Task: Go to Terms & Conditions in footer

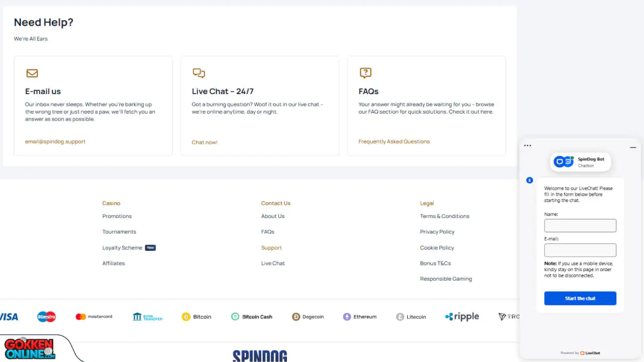Action: tap(444, 216)
